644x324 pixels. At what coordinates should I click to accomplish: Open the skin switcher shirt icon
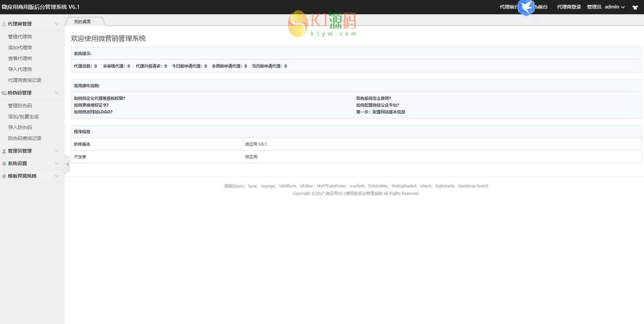pyautogui.click(x=635, y=7)
